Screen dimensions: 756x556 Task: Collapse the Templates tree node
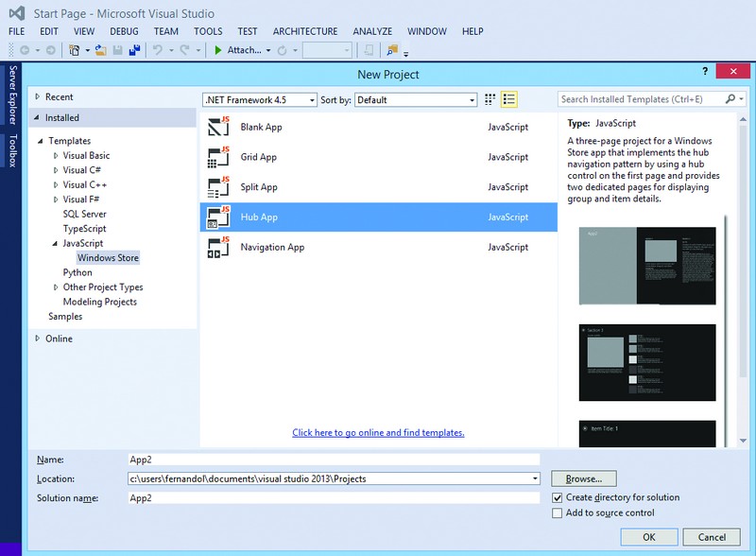[x=41, y=141]
